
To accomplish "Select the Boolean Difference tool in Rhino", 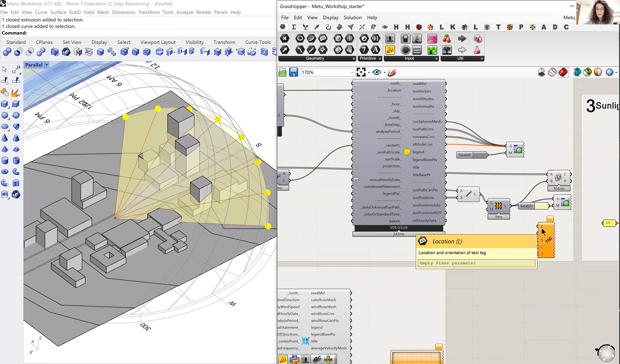I will 18,52.
